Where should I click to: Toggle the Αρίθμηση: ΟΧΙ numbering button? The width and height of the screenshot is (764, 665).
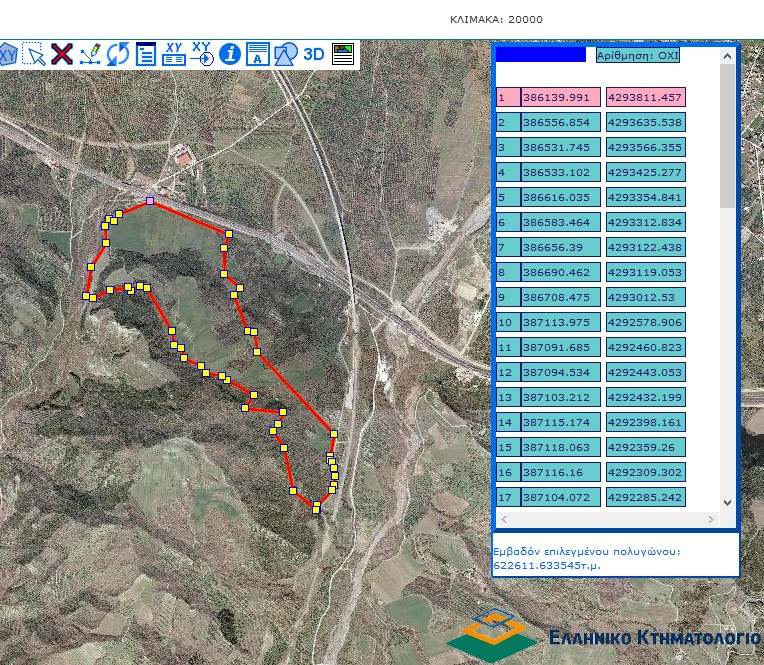point(637,56)
